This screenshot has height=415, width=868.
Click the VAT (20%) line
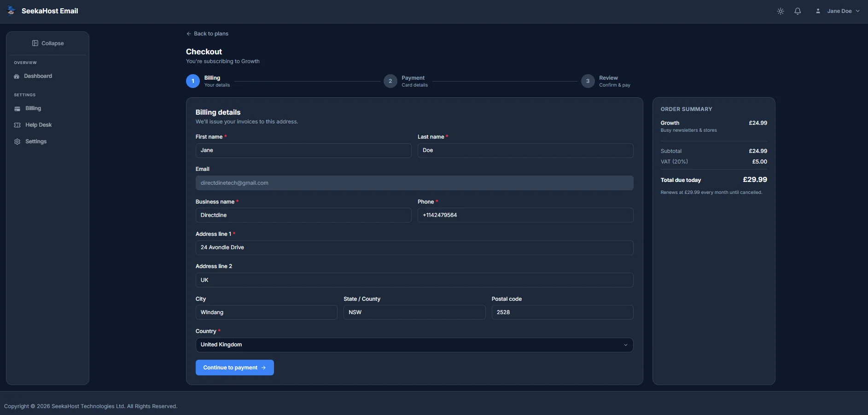tap(714, 162)
